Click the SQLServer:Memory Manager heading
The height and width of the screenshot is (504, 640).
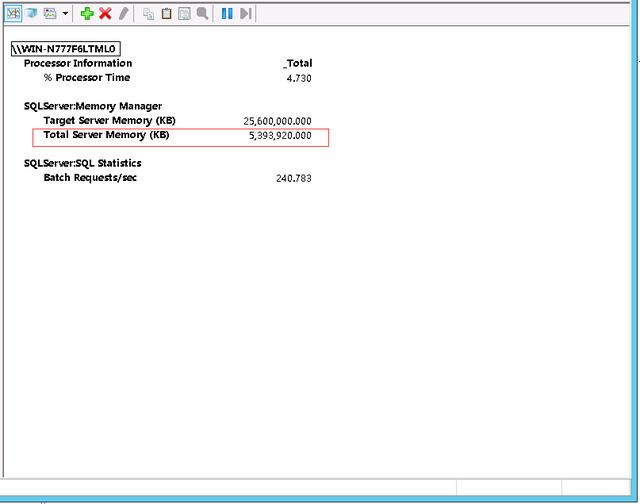[x=93, y=107]
